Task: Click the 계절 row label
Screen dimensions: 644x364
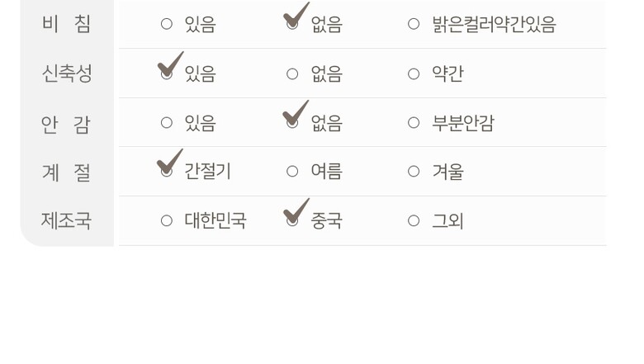Action: click(x=66, y=172)
